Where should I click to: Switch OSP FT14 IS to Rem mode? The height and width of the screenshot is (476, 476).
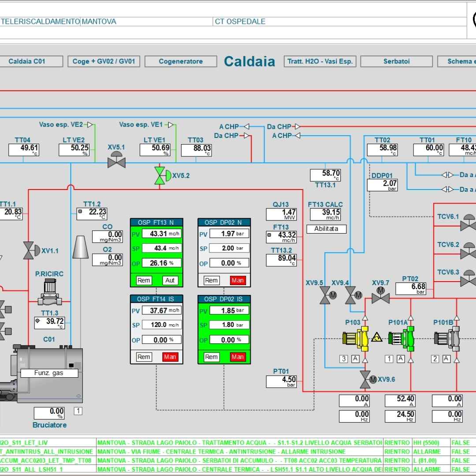point(144,357)
